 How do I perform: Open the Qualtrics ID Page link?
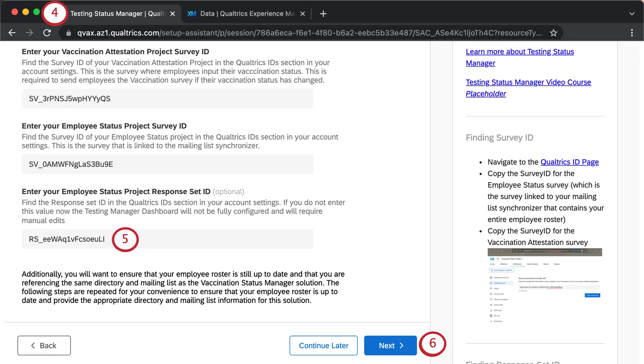pos(570,162)
